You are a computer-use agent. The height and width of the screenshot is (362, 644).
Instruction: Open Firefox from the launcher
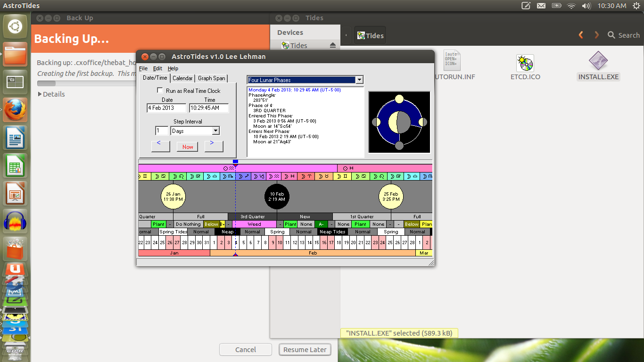(x=15, y=109)
